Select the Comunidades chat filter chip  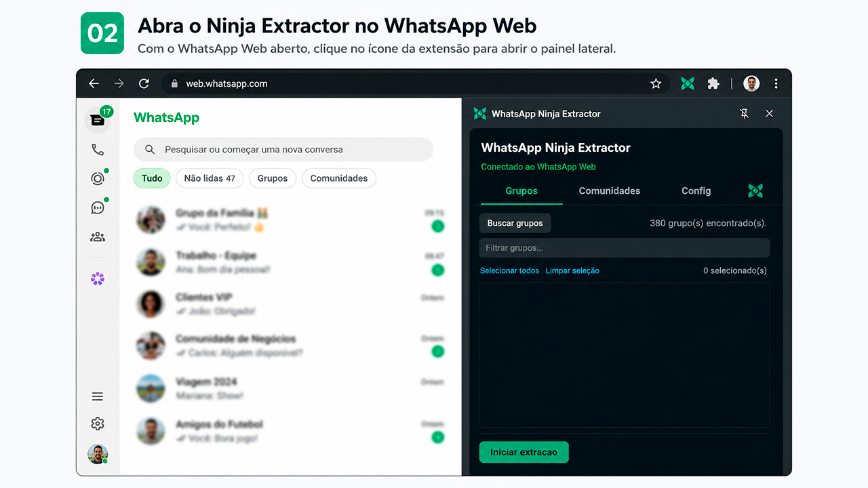coord(339,178)
